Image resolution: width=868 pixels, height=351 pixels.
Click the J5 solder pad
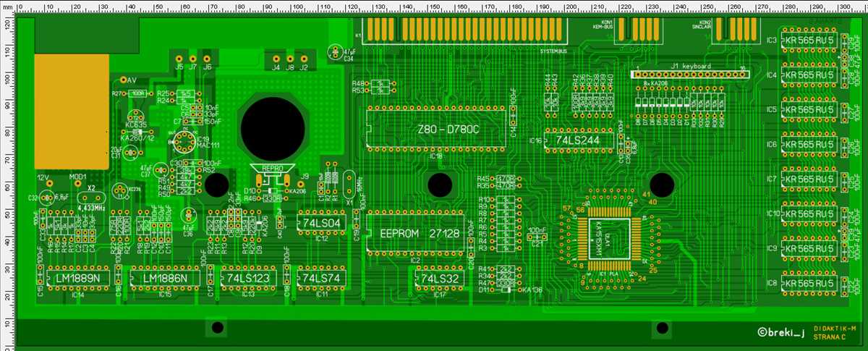point(179,59)
